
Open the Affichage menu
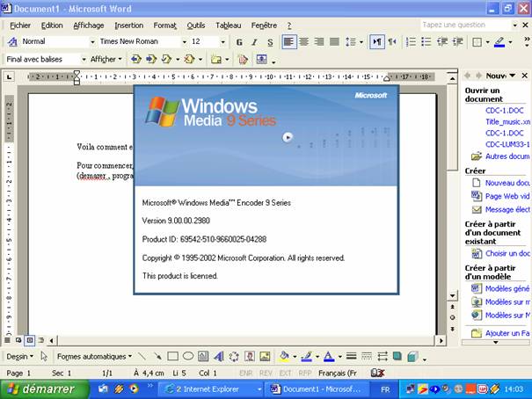89,25
